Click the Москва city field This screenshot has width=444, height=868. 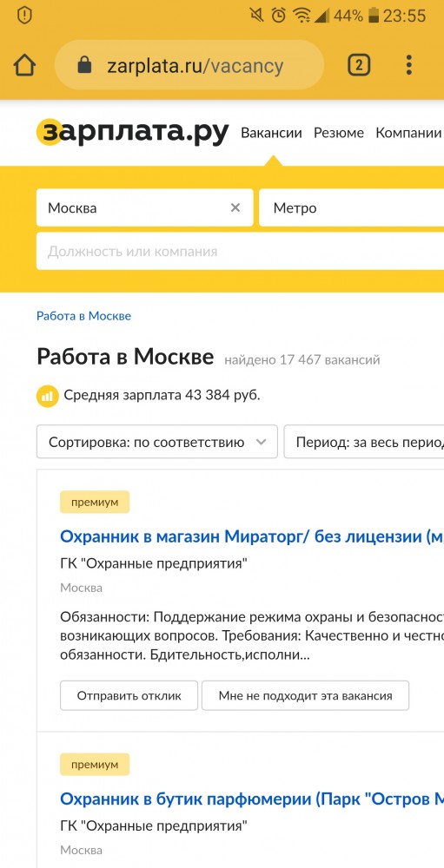pyautogui.click(x=145, y=207)
